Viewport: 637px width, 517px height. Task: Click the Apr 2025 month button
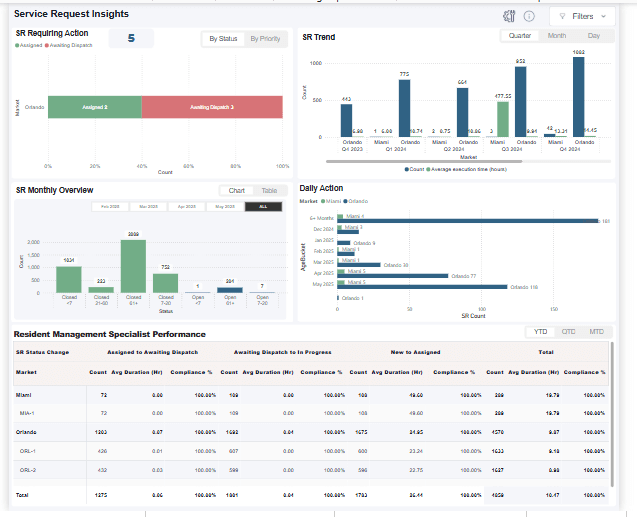186,206
